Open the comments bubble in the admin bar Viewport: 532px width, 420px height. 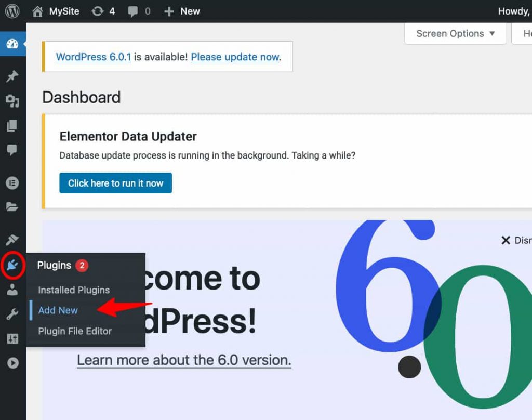coord(139,11)
